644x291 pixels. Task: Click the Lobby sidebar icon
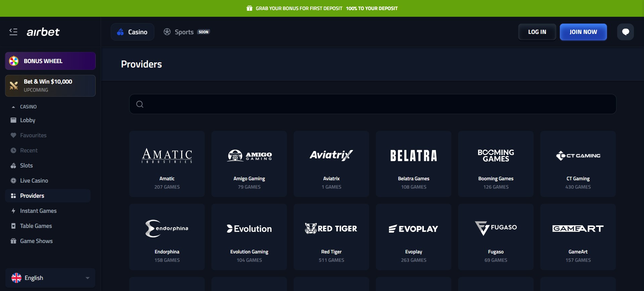(x=13, y=120)
